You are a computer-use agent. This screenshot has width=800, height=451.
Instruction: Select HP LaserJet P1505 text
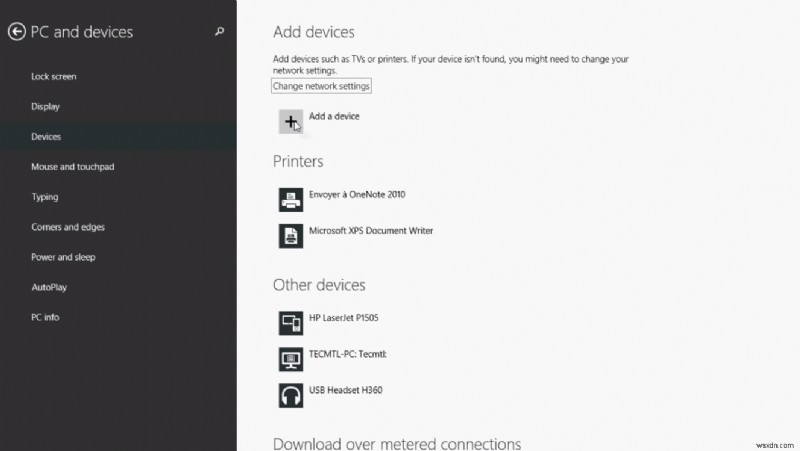click(344, 318)
